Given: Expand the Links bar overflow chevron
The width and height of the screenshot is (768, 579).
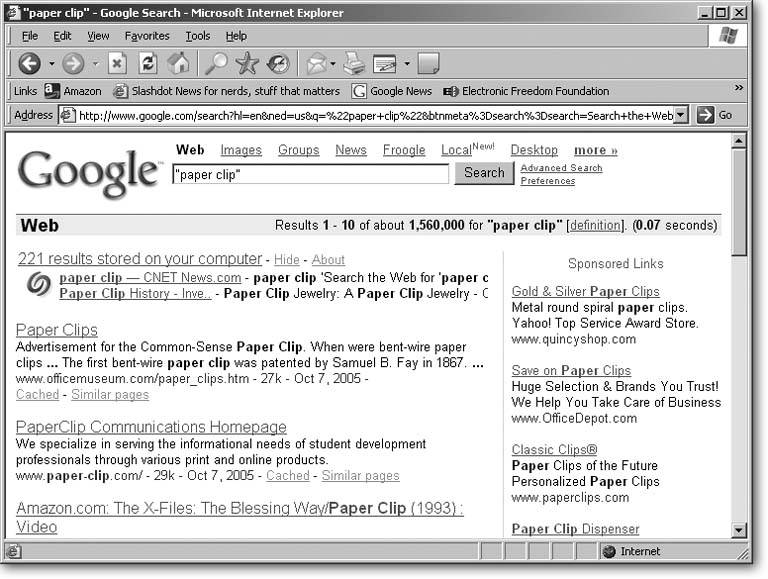Looking at the screenshot, I should pos(739,88).
